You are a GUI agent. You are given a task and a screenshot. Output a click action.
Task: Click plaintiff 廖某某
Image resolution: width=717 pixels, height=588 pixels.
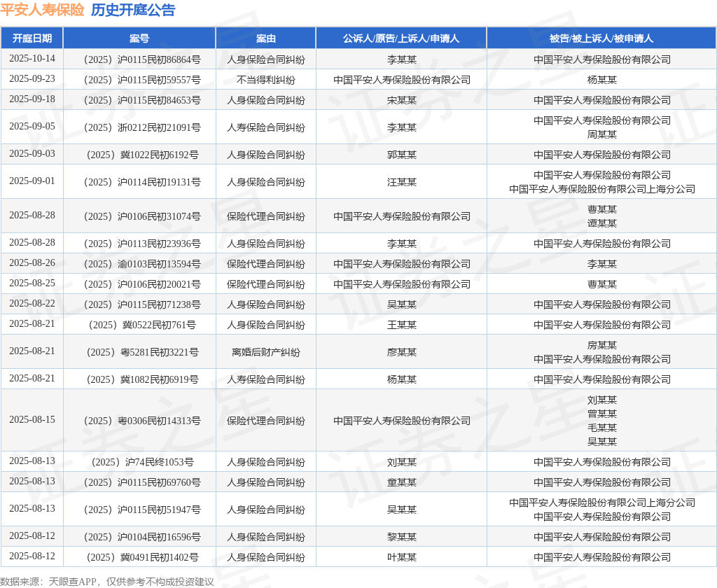pos(401,353)
